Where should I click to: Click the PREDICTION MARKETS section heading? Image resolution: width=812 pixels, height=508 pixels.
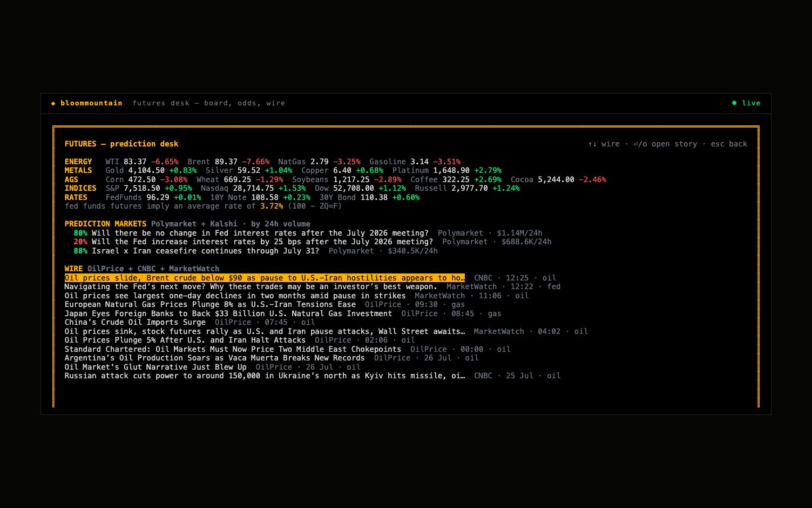[x=105, y=224]
